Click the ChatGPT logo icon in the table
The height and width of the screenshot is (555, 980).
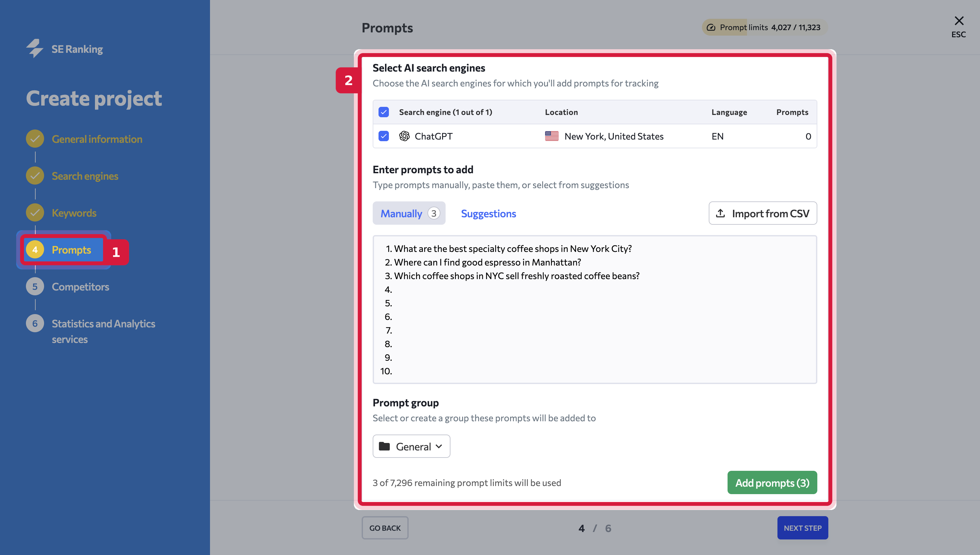404,136
